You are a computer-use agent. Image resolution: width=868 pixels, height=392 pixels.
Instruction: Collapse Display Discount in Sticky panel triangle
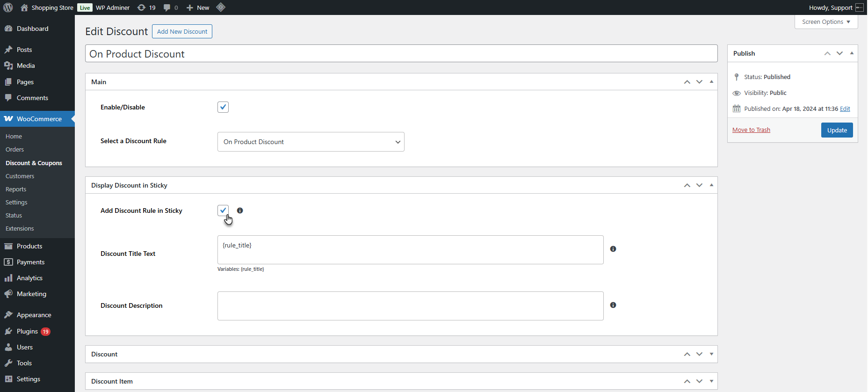tap(711, 185)
